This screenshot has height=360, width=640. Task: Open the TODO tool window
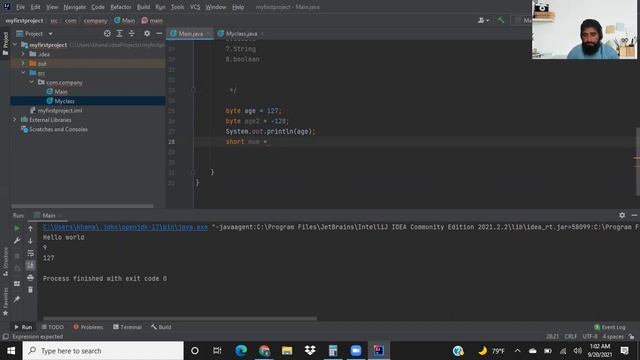click(x=53, y=327)
